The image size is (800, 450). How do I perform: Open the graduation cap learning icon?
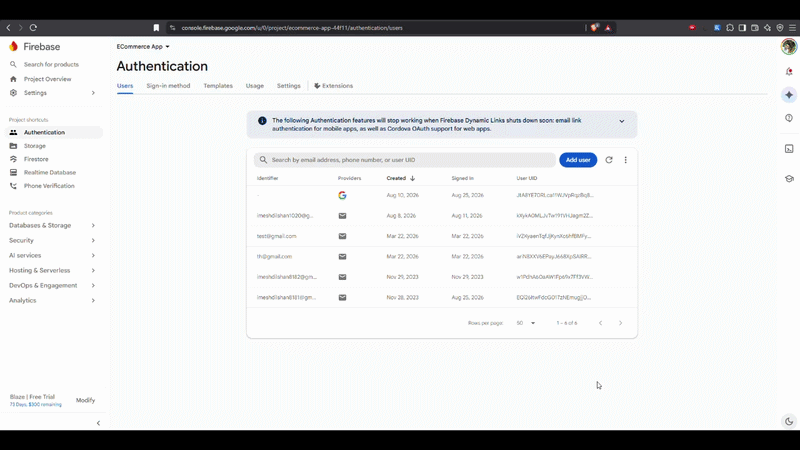click(x=789, y=179)
